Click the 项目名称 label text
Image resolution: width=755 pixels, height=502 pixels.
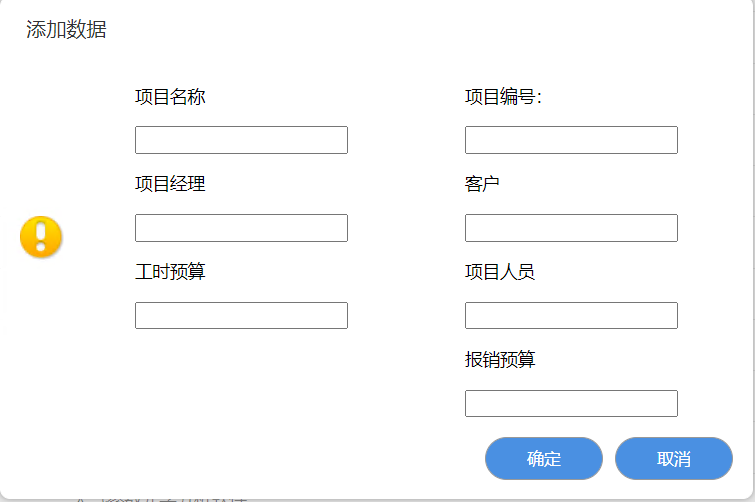(170, 97)
